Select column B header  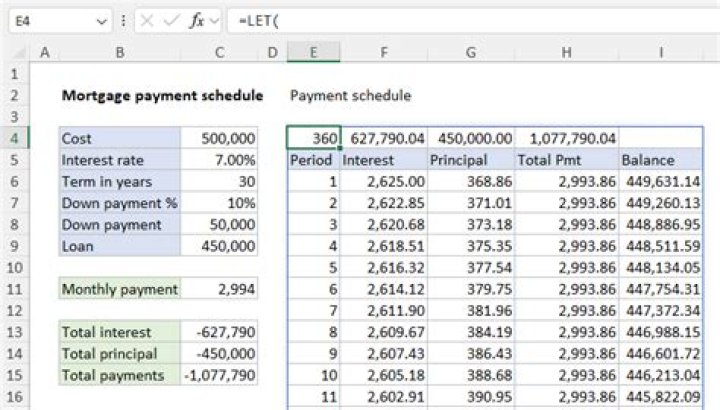(120, 52)
